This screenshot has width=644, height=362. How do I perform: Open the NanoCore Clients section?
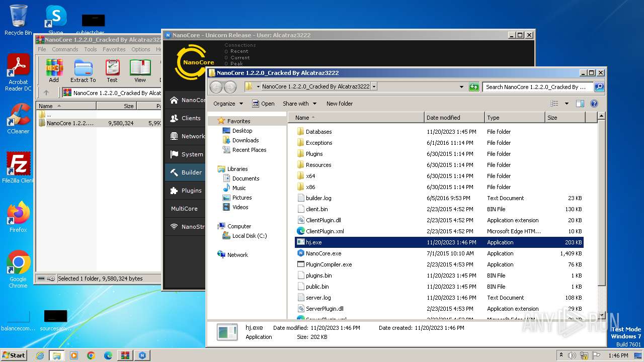(x=185, y=118)
